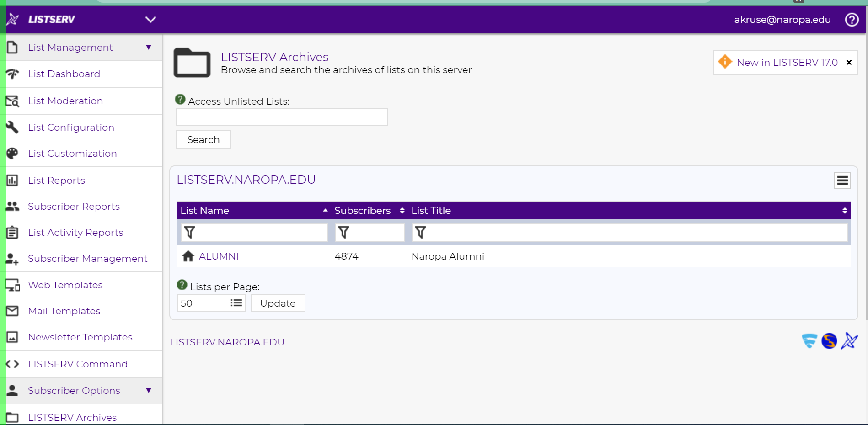The height and width of the screenshot is (425, 868).
Task: Click the Subscribers filter field
Action: click(x=370, y=233)
